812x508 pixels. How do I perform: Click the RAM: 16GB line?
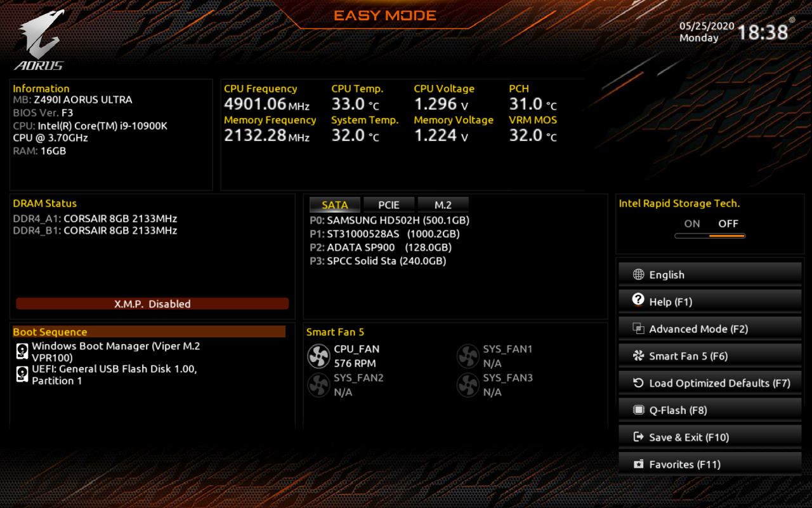[39, 151]
